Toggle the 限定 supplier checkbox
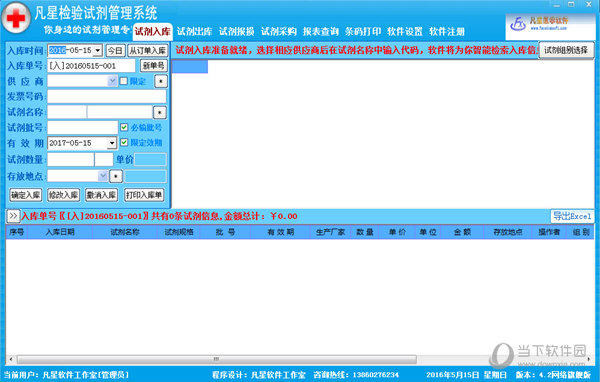This screenshot has height=382, width=600. point(124,81)
